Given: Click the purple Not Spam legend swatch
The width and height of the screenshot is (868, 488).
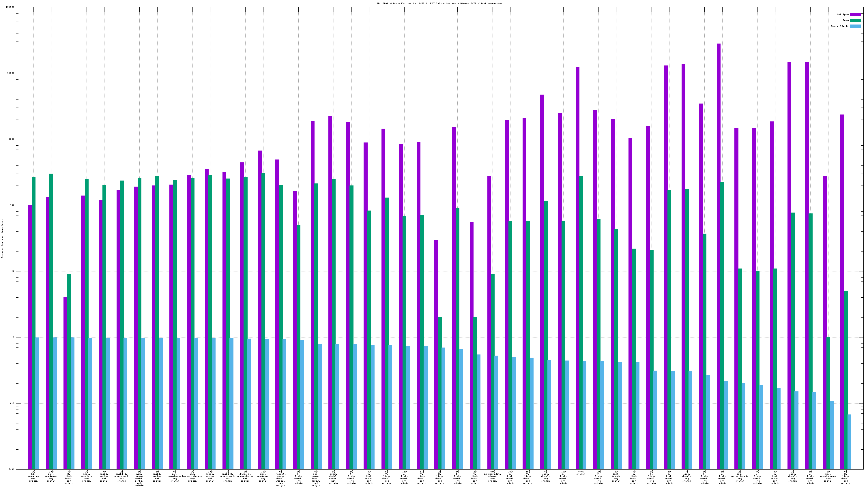Looking at the screenshot, I should (x=855, y=14).
